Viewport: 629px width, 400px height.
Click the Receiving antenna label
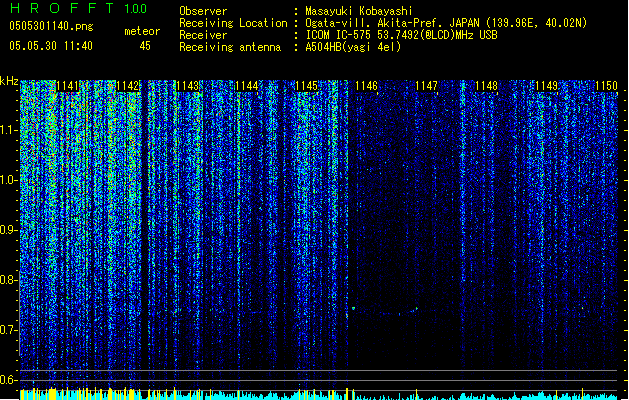tap(230, 47)
